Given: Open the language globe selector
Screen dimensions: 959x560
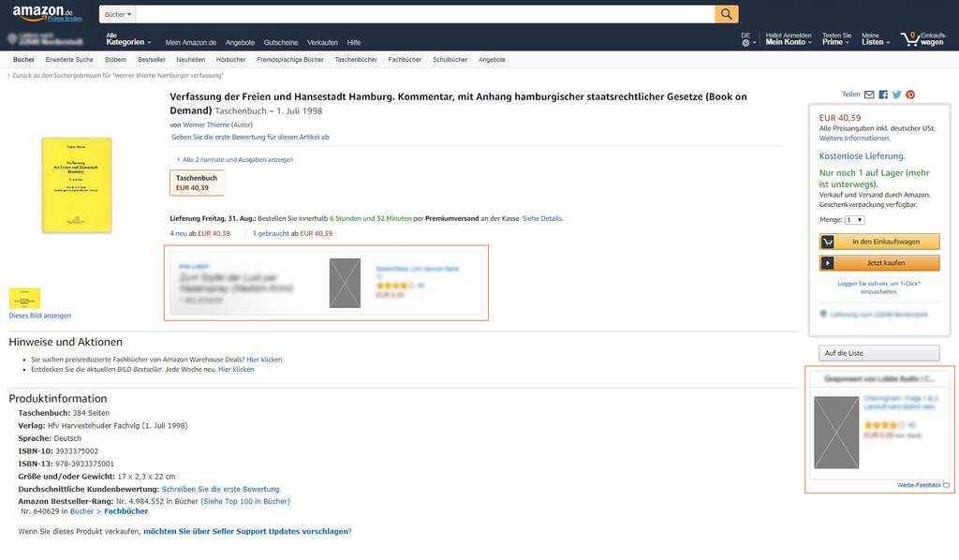Looking at the screenshot, I should pyautogui.click(x=746, y=42).
